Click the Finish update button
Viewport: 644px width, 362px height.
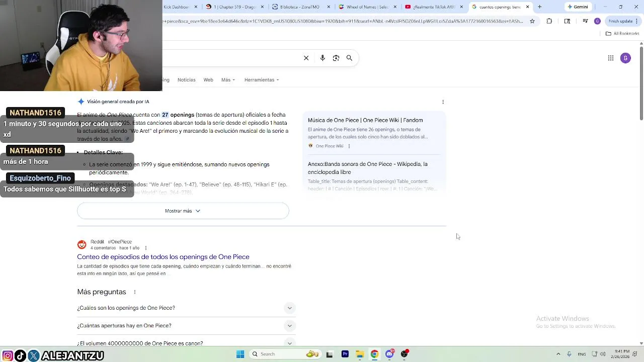pos(622,21)
